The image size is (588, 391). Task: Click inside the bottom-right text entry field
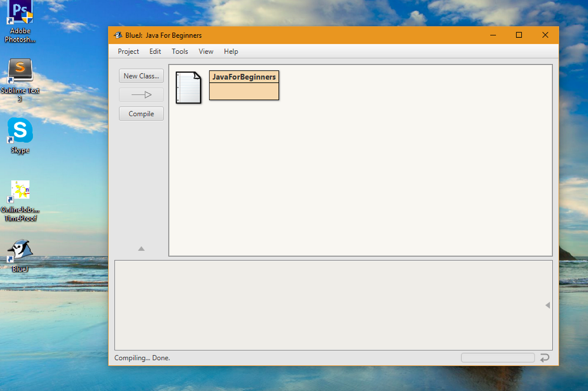point(497,357)
